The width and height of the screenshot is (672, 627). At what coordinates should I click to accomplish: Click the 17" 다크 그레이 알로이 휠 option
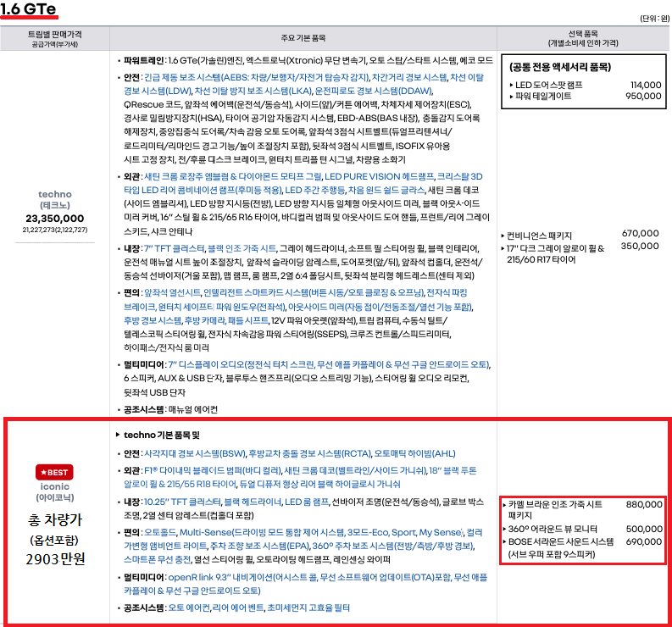click(555, 253)
